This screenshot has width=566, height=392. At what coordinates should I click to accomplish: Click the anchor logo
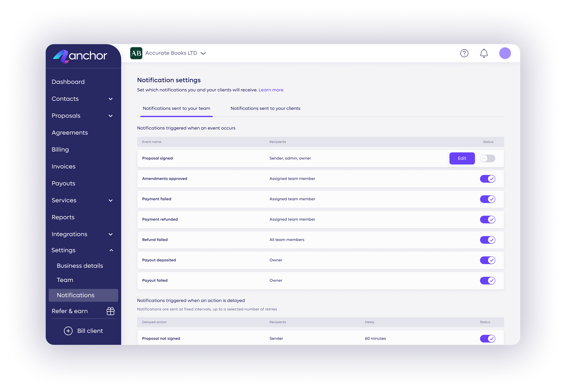click(x=80, y=56)
